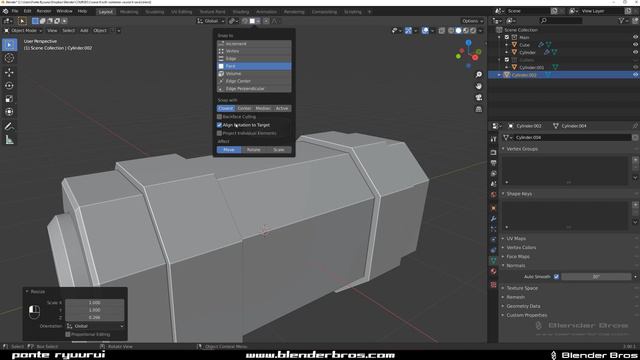Open the outliner filter funnel
Viewport: 640px width, 360px height.
point(621,20)
